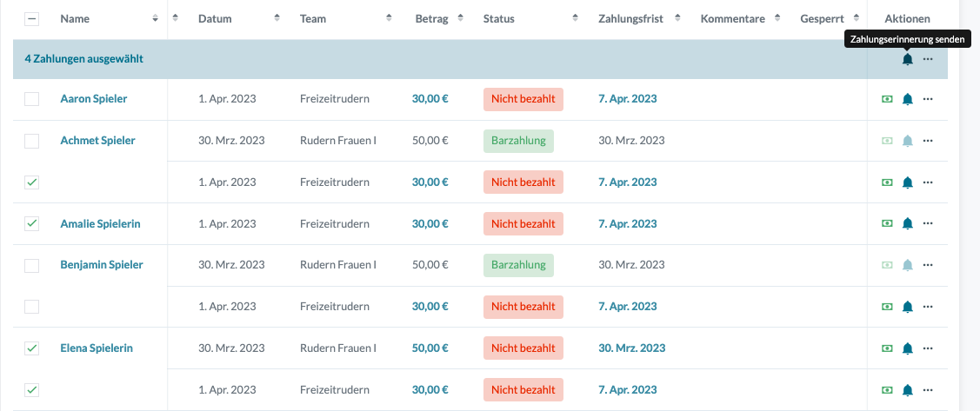Image resolution: width=980 pixels, height=411 pixels.
Task: Send reminder for Elena Spielerin 50,00 € payment
Action: click(x=907, y=348)
